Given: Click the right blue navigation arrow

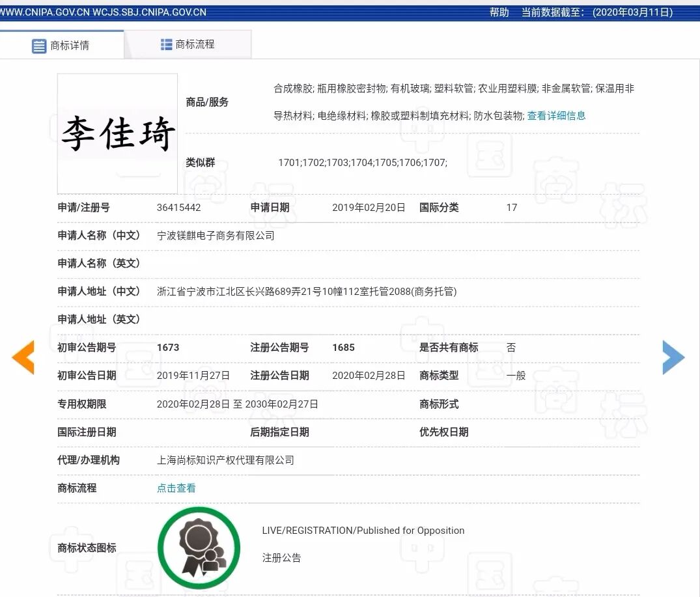Looking at the screenshot, I should [674, 357].
